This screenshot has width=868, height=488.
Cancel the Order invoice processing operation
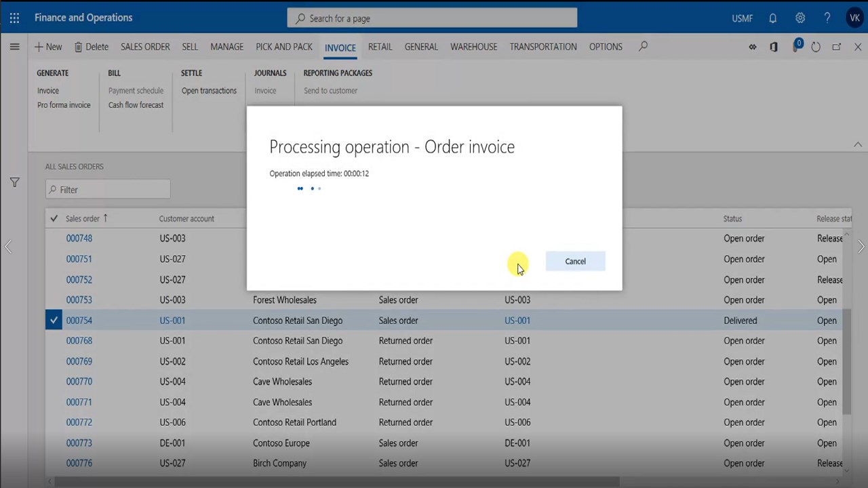pyautogui.click(x=575, y=262)
